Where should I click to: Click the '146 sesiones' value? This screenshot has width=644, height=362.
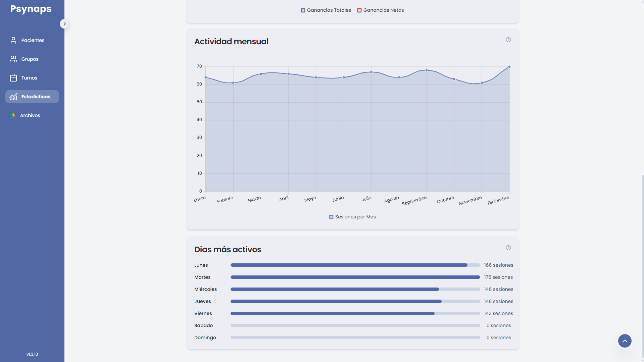click(x=499, y=289)
